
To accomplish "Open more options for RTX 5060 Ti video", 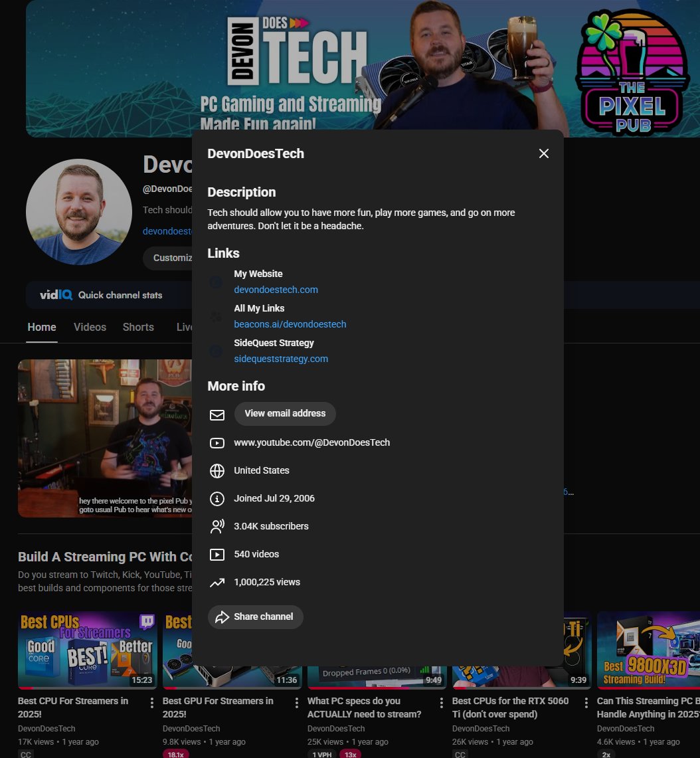I will [586, 702].
